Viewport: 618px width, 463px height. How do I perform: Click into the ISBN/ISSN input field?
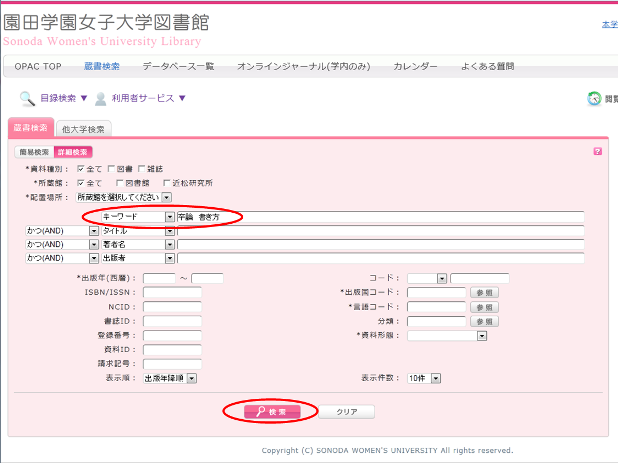point(172,293)
